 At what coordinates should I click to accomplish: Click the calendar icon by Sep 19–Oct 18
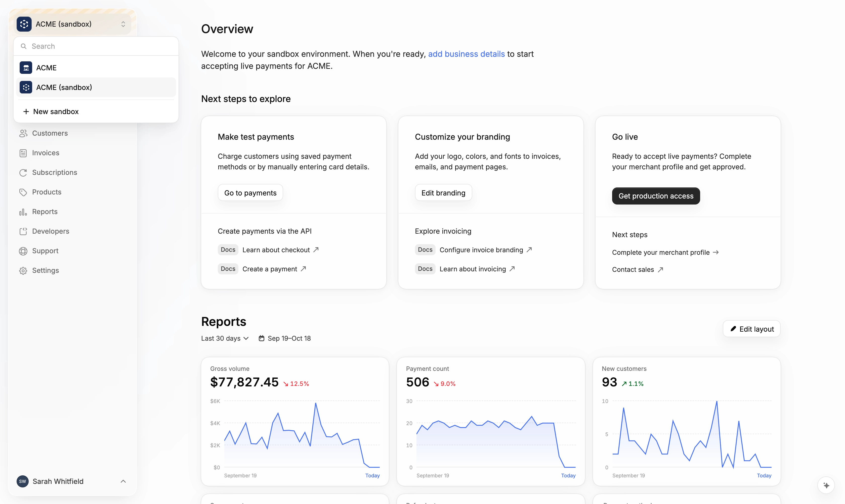pos(261,338)
